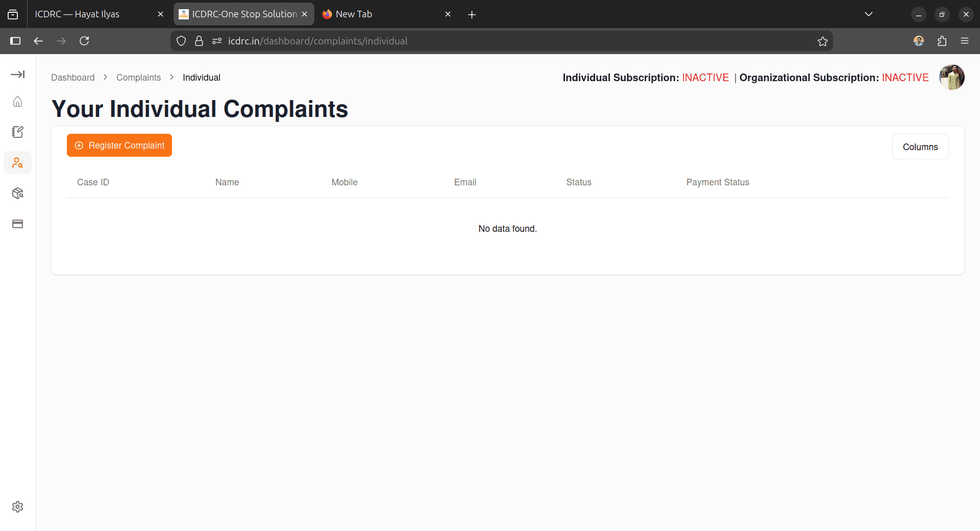Close the ICDRC — Hayat Ilyas tab
980x531 pixels.
pos(160,14)
